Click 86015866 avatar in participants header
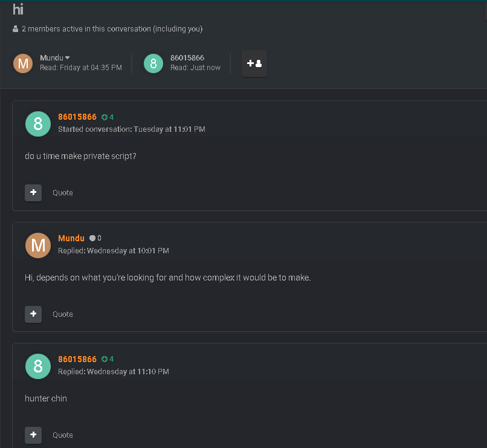 click(x=153, y=63)
